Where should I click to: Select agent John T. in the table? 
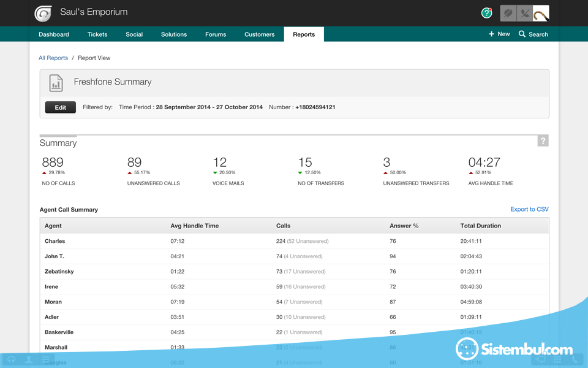[55, 256]
